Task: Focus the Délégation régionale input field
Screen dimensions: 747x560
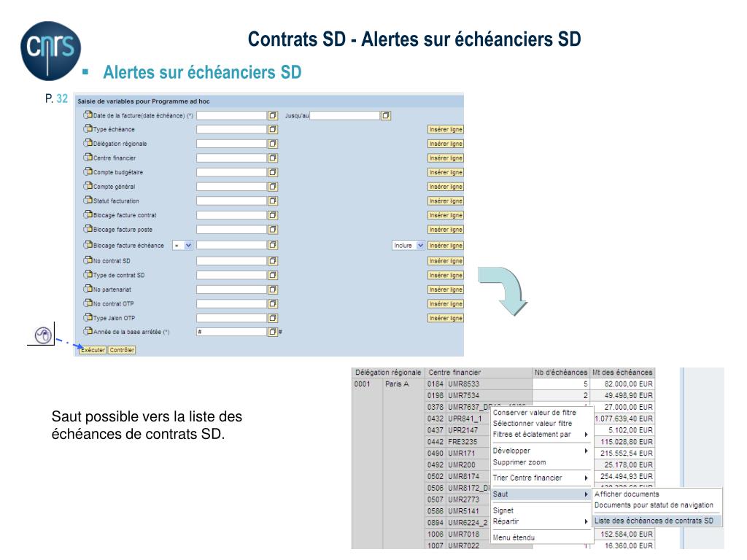Action: pos(231,144)
